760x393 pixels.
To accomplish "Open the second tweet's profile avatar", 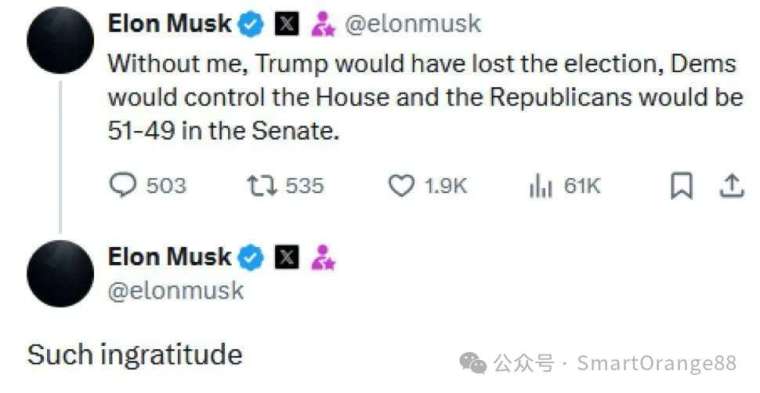I will tap(61, 273).
